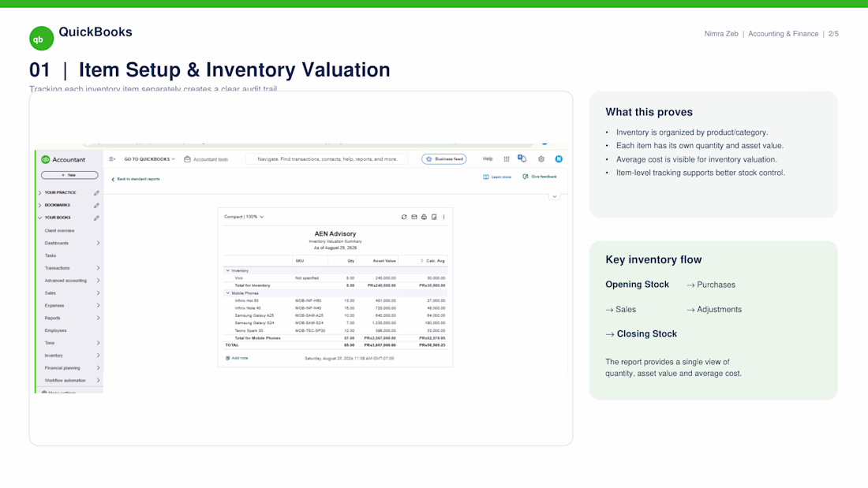The height and width of the screenshot is (488, 868).
Task: Sort by Calc. Avg column header
Action: pyautogui.click(x=436, y=261)
